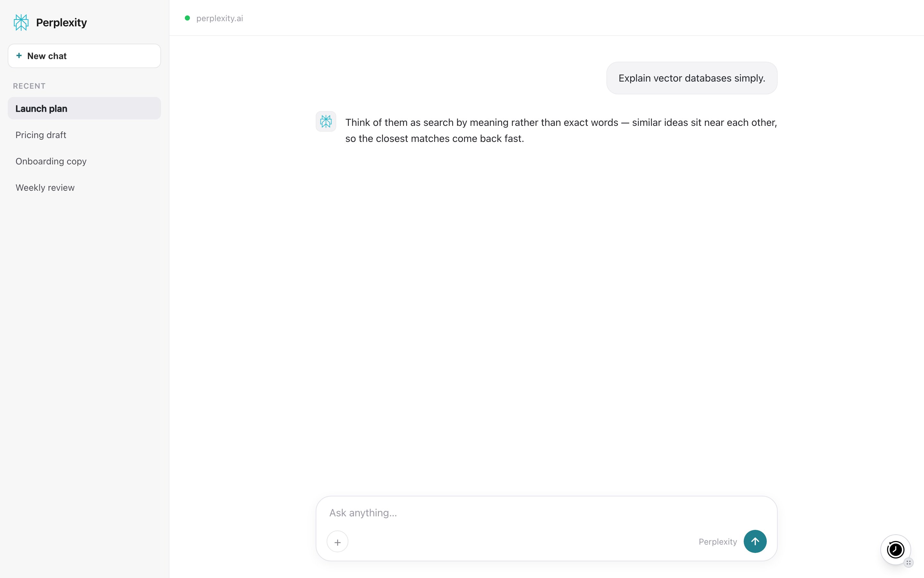Open the Perplexity model selector in composer
Image resolution: width=924 pixels, height=578 pixels.
(718, 542)
